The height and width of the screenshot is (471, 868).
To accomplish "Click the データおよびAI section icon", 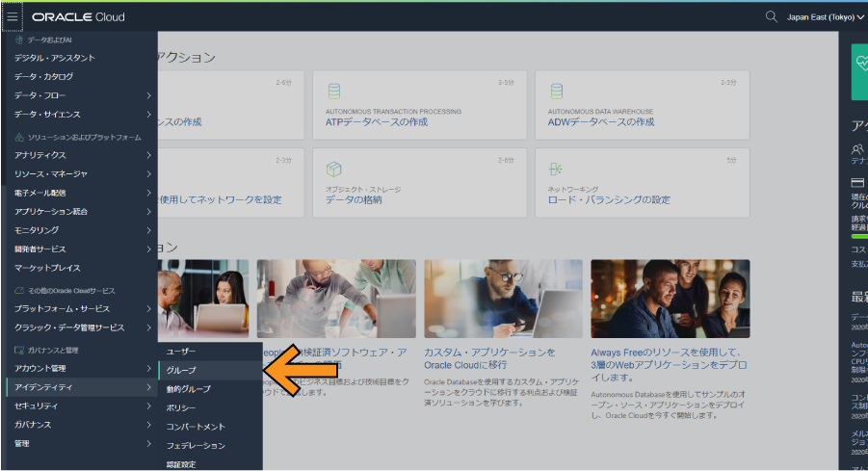I will coord(19,39).
